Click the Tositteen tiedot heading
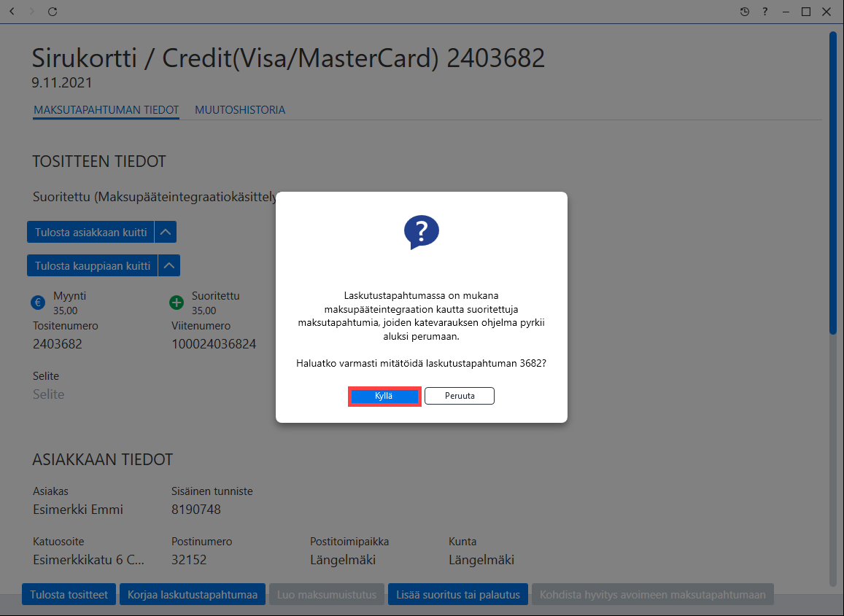Viewport: 844px width, 616px height. [99, 161]
